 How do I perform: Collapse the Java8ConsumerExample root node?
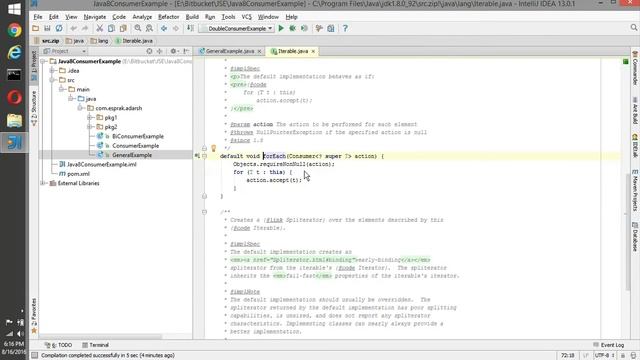click(43, 61)
